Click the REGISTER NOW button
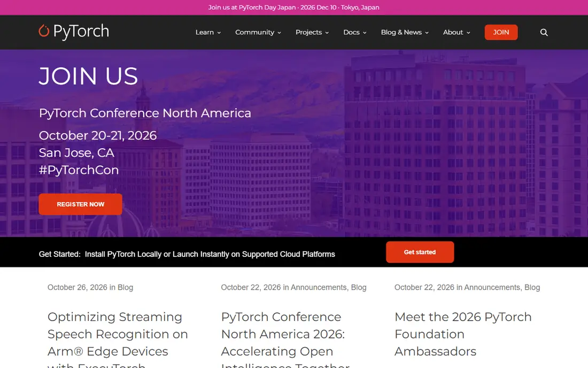 click(81, 204)
